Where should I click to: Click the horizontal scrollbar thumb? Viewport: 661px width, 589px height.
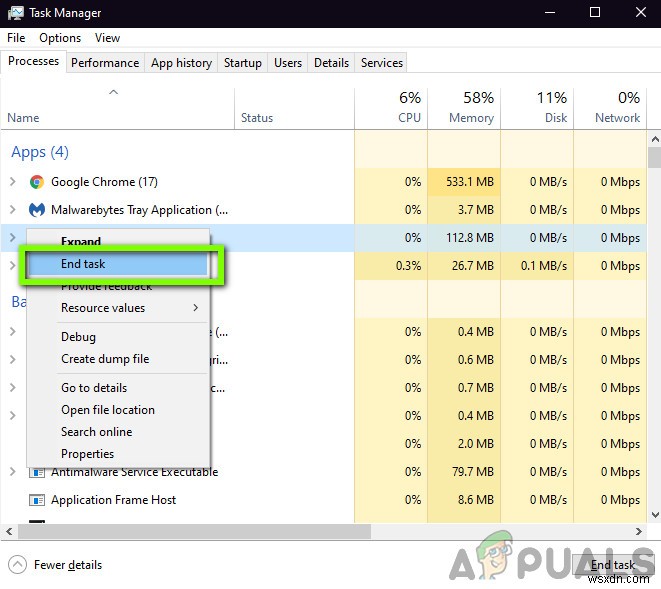[194, 532]
